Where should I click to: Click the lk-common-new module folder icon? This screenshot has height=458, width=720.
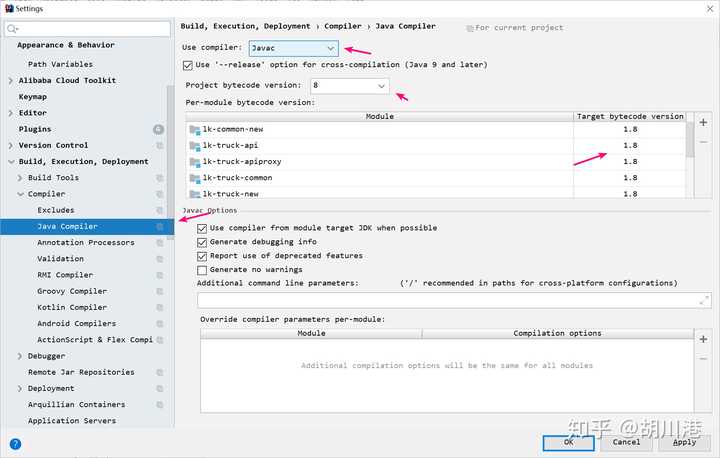[x=195, y=130]
